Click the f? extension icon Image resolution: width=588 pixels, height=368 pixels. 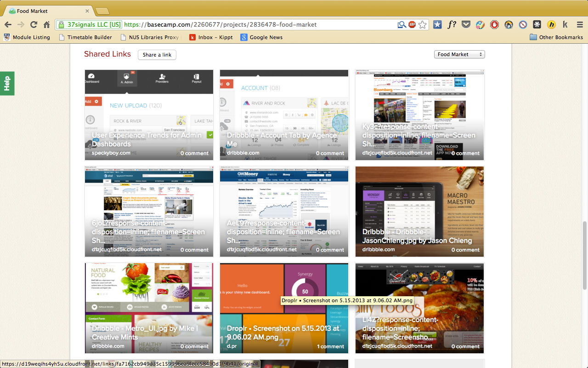[452, 24]
